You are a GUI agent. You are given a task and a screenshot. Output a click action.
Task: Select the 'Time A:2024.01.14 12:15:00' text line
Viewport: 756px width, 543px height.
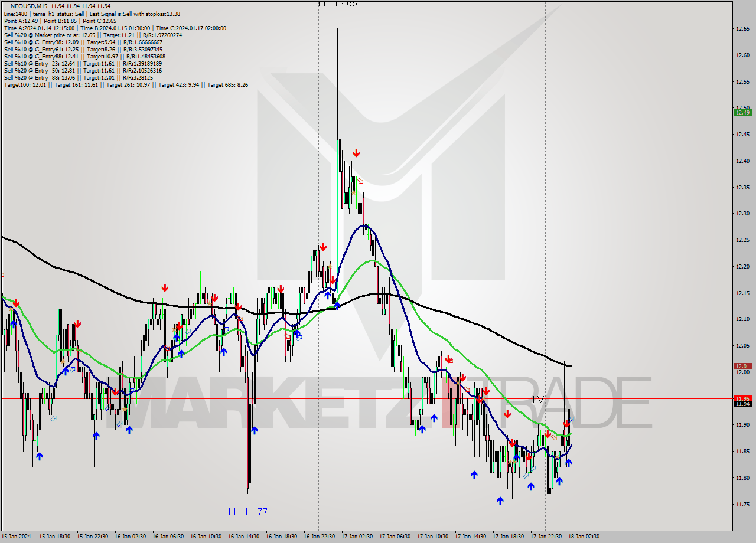[115, 28]
